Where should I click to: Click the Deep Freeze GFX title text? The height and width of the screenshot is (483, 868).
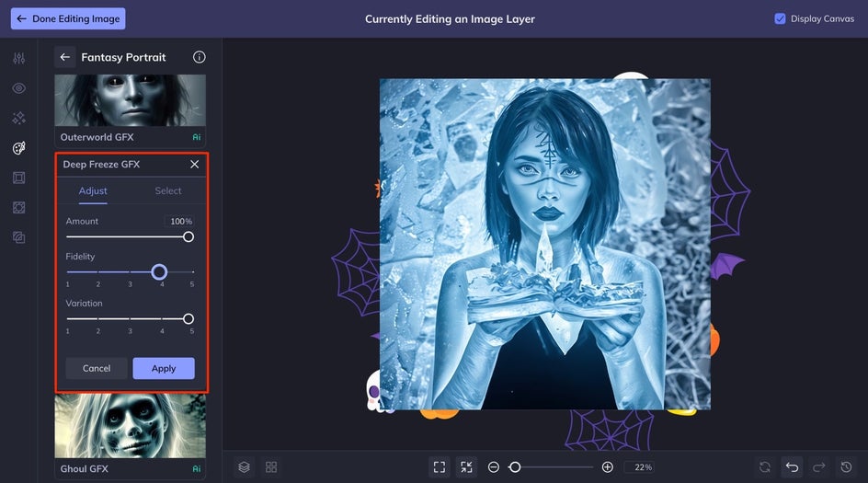point(101,165)
